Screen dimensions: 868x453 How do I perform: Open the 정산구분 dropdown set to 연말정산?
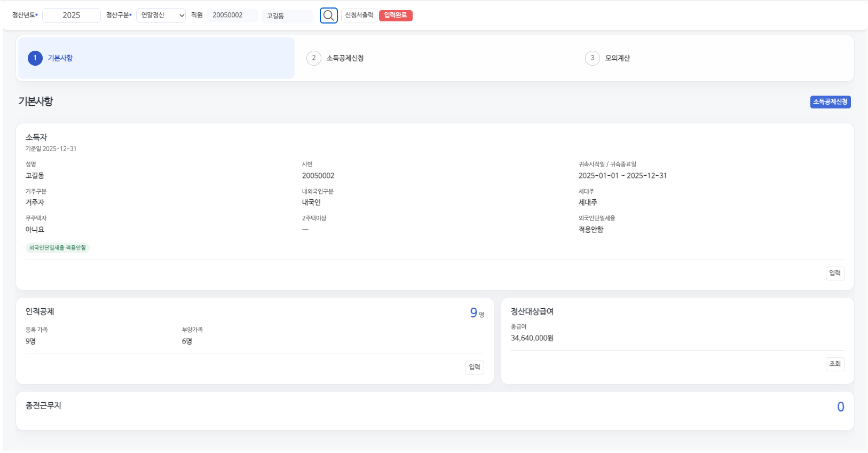pyautogui.click(x=161, y=15)
